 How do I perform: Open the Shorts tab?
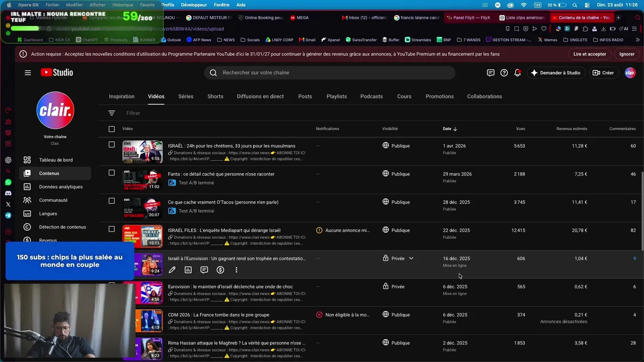tap(215, 97)
